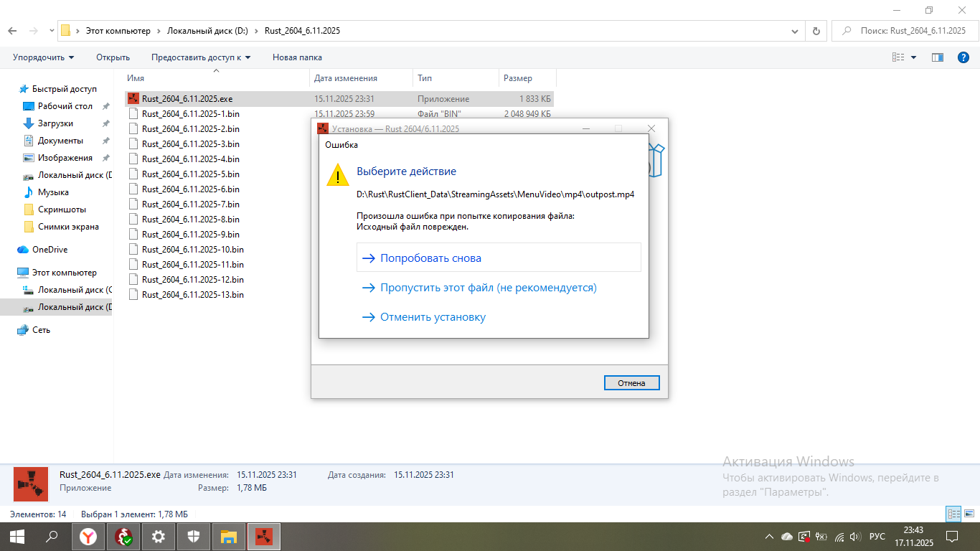Viewport: 980px width, 551px height.
Task: Click Открыть in the command bar
Action: pyautogui.click(x=113, y=57)
